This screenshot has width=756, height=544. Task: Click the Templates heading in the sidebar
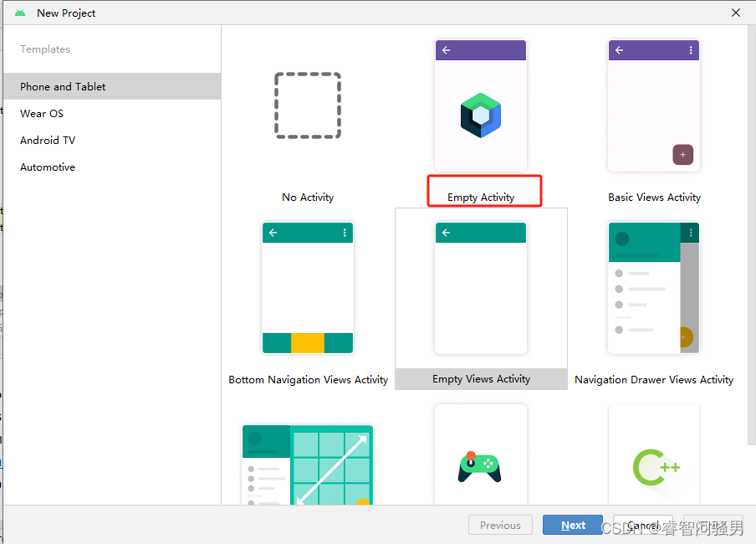click(x=45, y=49)
